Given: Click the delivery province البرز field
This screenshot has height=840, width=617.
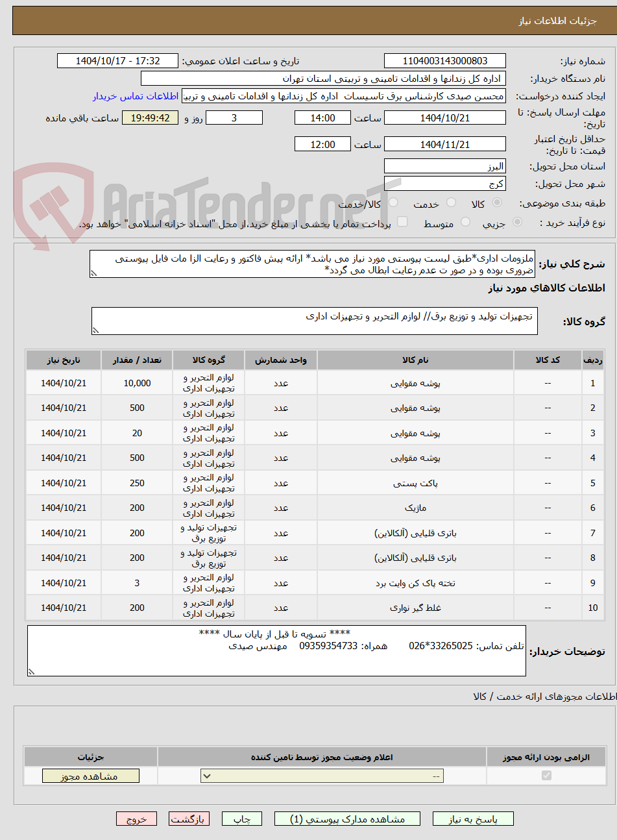Looking at the screenshot, I should coord(445,166).
